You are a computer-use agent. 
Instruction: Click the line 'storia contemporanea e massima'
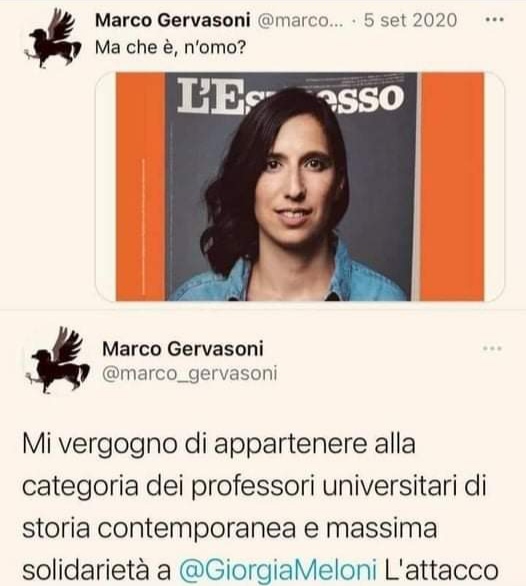[x=230, y=528]
